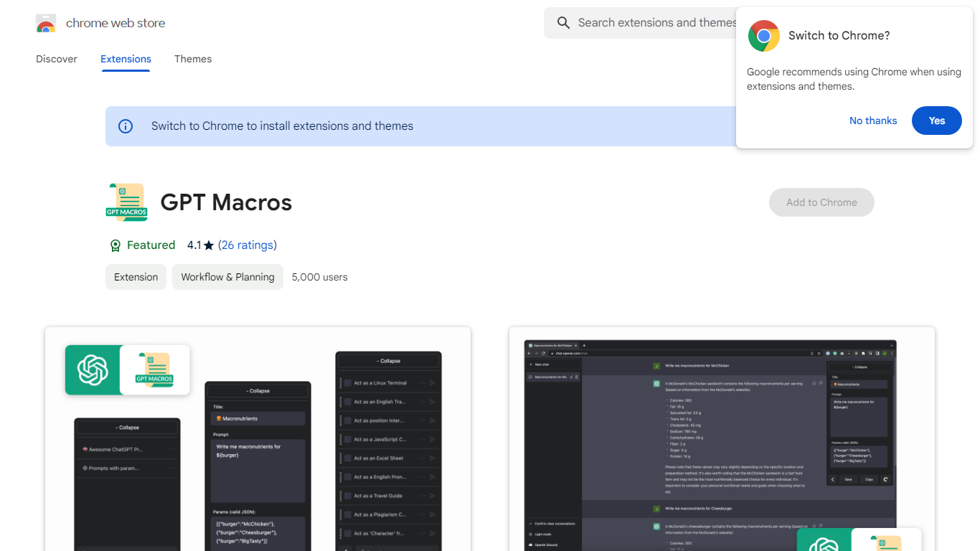Dismiss popup with No thanks
The width and height of the screenshot is (980, 551).
(x=872, y=121)
